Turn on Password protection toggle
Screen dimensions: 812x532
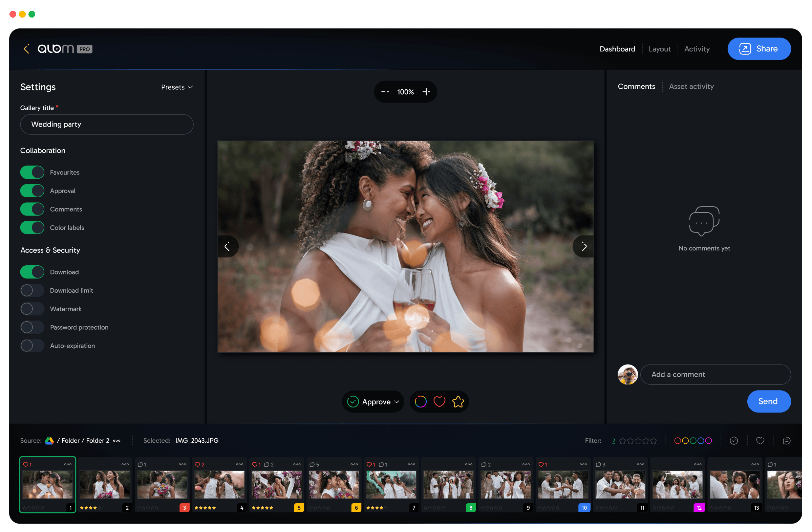(x=33, y=327)
